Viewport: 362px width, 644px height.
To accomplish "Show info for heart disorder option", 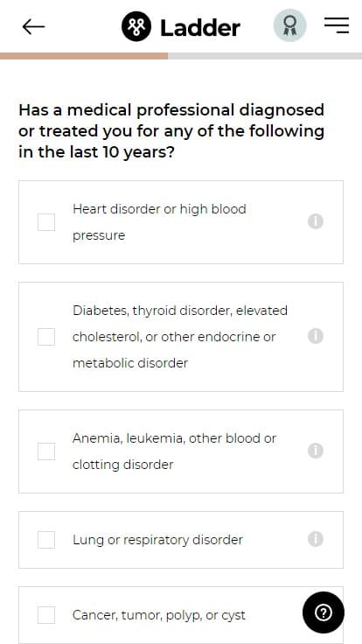I will (316, 221).
